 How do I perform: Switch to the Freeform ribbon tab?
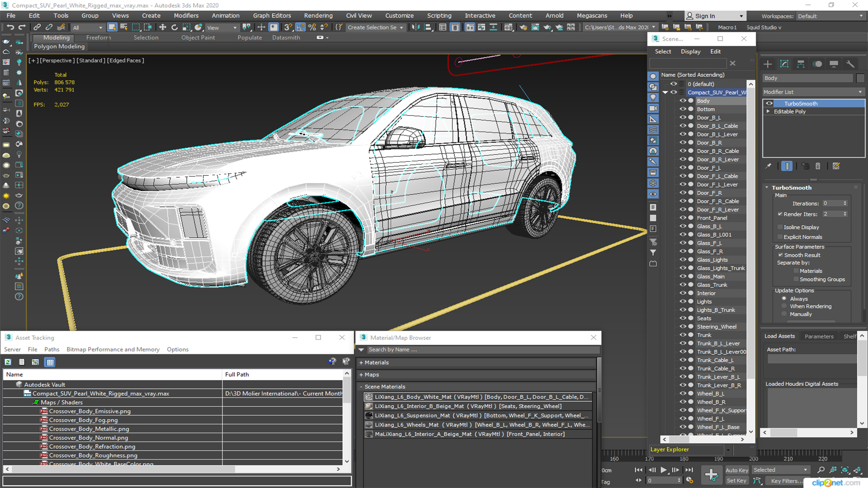click(98, 38)
